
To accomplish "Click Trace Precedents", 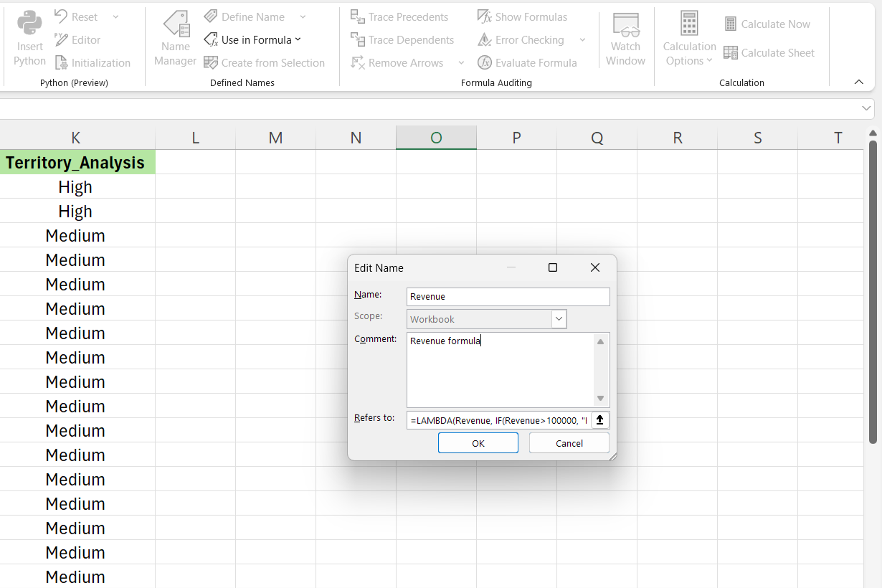I will 399,16.
